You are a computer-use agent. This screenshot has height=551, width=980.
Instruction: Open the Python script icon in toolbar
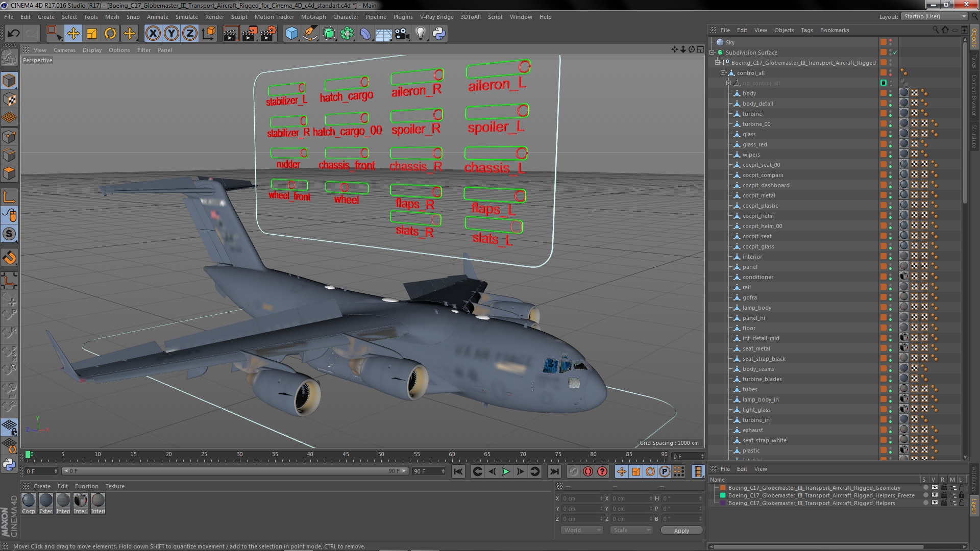pyautogui.click(x=439, y=34)
